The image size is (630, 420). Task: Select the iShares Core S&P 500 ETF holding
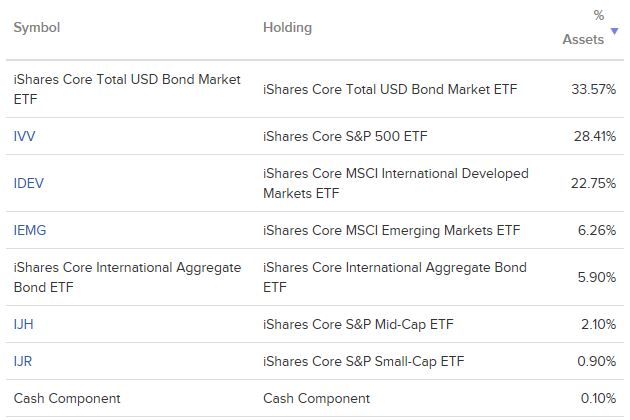345,136
